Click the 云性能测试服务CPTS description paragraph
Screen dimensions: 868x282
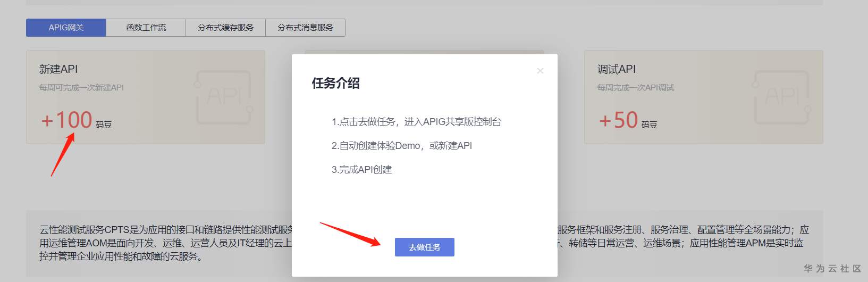pos(424,243)
